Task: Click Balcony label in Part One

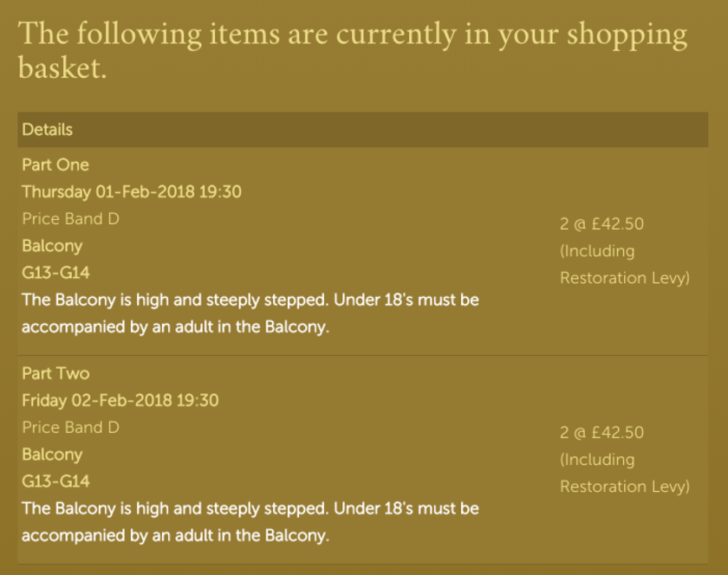Action: coord(52,246)
